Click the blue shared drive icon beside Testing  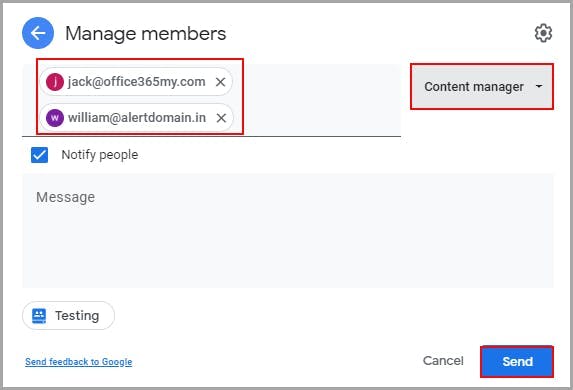coord(39,316)
